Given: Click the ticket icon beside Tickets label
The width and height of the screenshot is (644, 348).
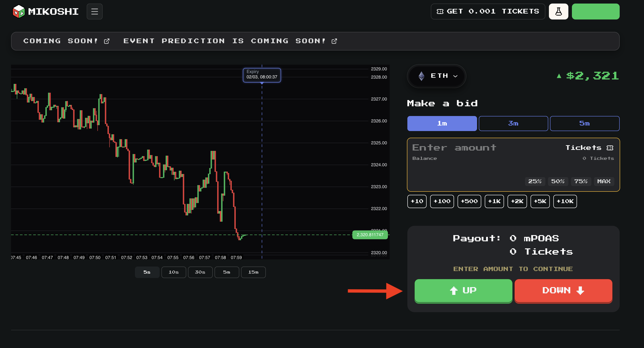Looking at the screenshot, I should click(610, 148).
